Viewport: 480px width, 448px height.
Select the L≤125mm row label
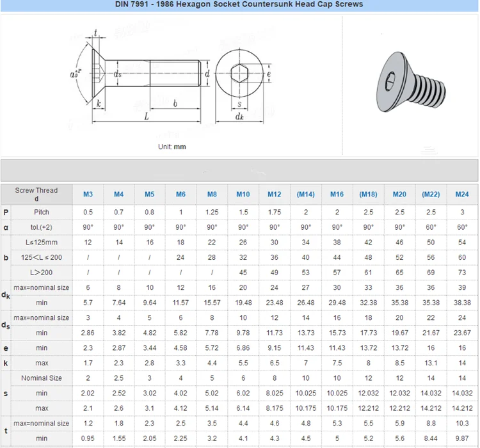click(42, 243)
